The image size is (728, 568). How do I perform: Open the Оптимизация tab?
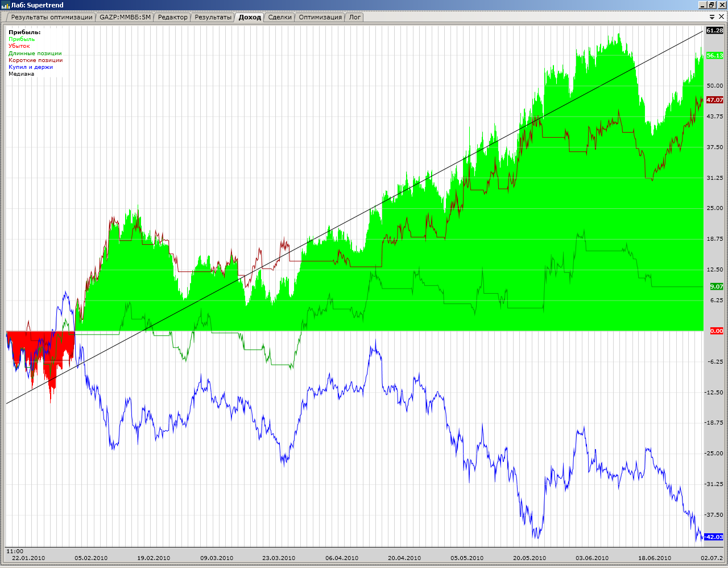tap(320, 17)
